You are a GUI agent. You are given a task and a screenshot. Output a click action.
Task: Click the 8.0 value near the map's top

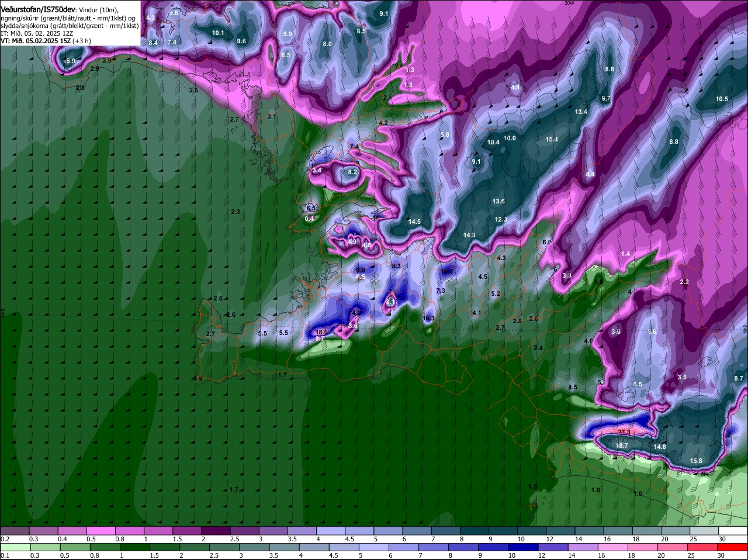coord(327,44)
